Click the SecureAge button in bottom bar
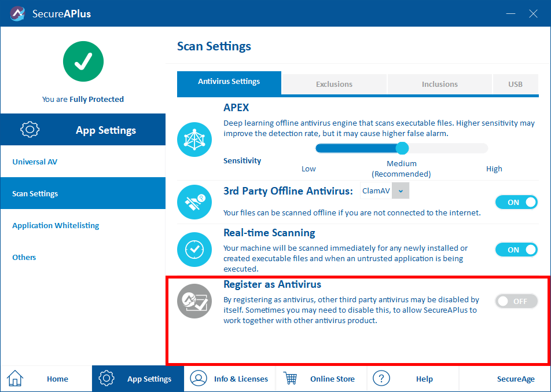The image size is (551, 392). click(516, 379)
